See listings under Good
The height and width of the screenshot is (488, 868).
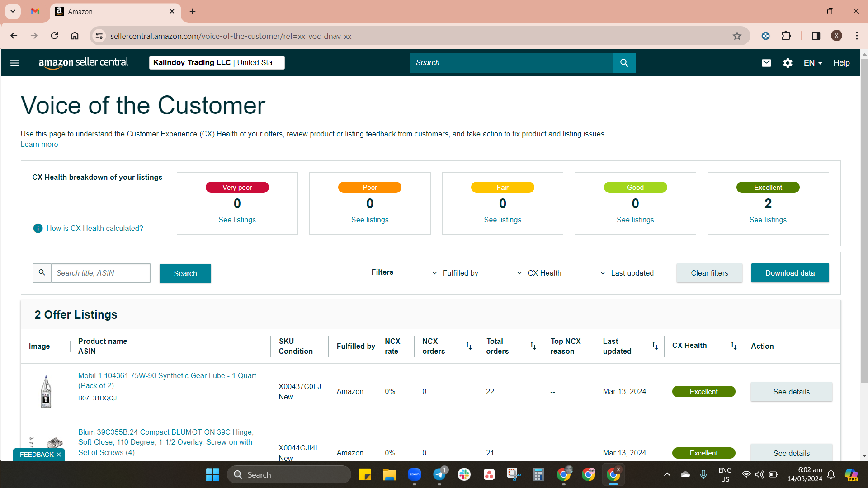pos(635,220)
